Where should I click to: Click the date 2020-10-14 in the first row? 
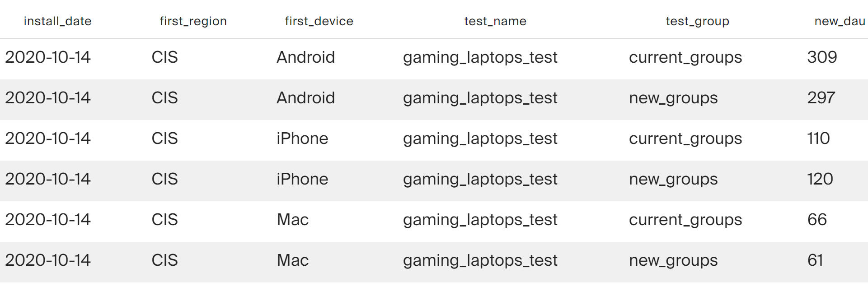(48, 57)
